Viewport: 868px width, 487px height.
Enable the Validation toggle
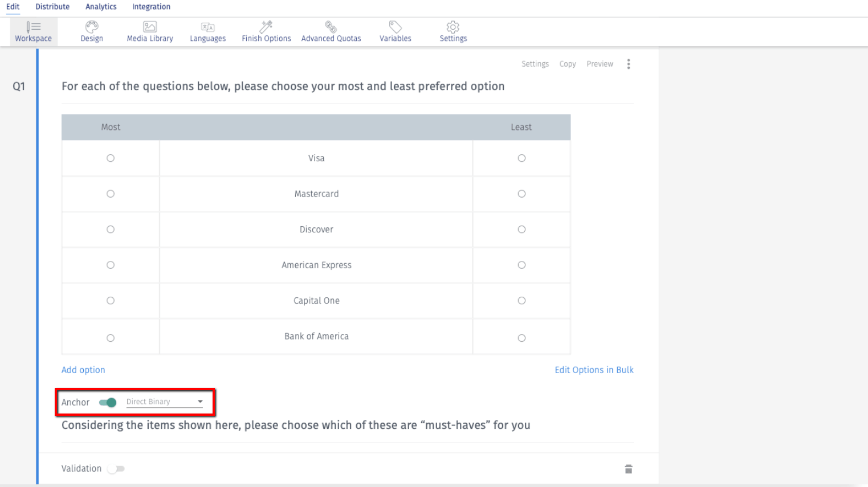tap(116, 468)
